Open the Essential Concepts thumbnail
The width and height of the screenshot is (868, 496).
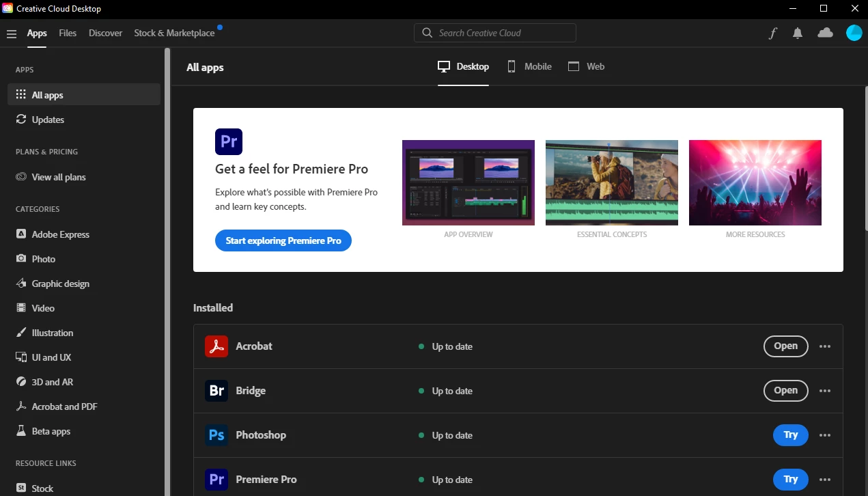pyautogui.click(x=612, y=182)
